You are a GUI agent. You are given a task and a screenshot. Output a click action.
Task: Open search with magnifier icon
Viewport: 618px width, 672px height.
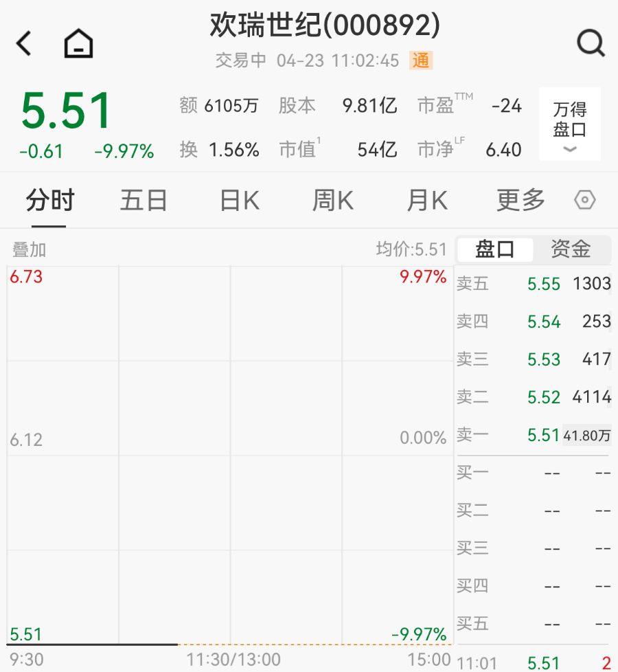[590, 43]
